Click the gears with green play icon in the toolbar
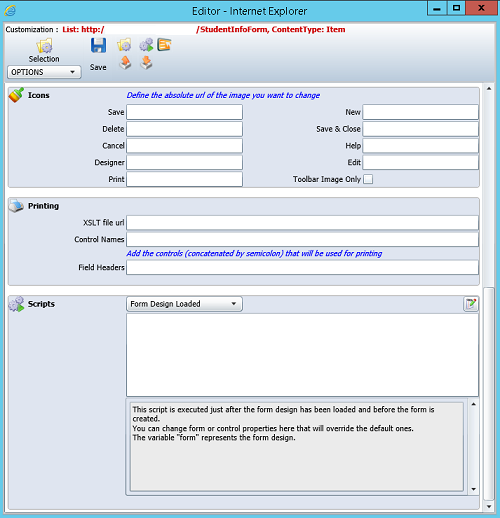Image resolution: width=500 pixels, height=518 pixels. coord(146,45)
